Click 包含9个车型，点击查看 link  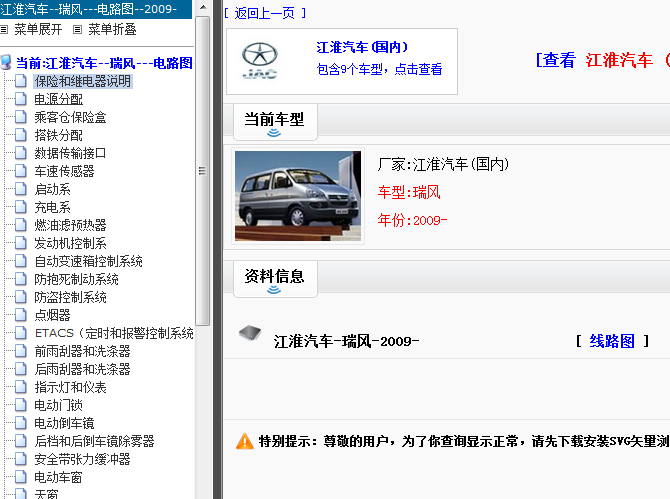(379, 69)
